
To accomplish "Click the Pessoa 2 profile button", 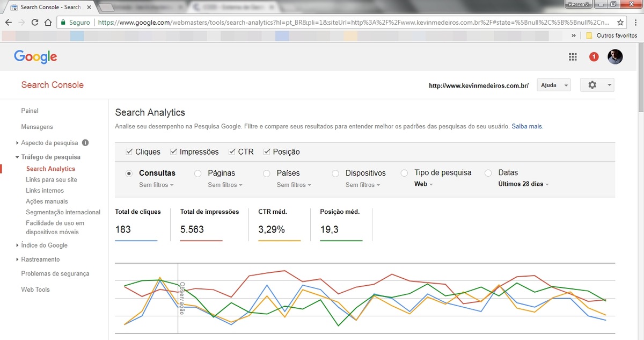I will 579,4.
